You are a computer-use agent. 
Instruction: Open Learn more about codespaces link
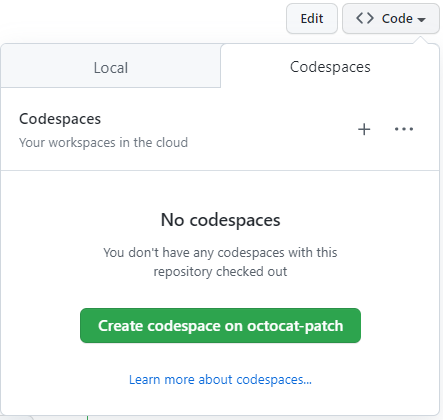[x=220, y=380]
